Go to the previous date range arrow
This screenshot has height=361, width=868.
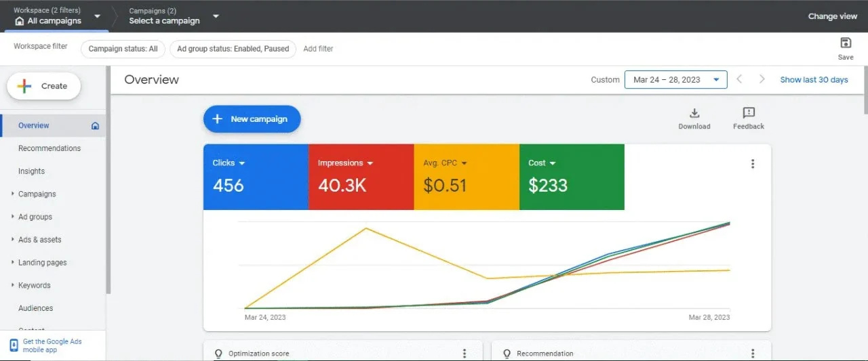coord(739,79)
